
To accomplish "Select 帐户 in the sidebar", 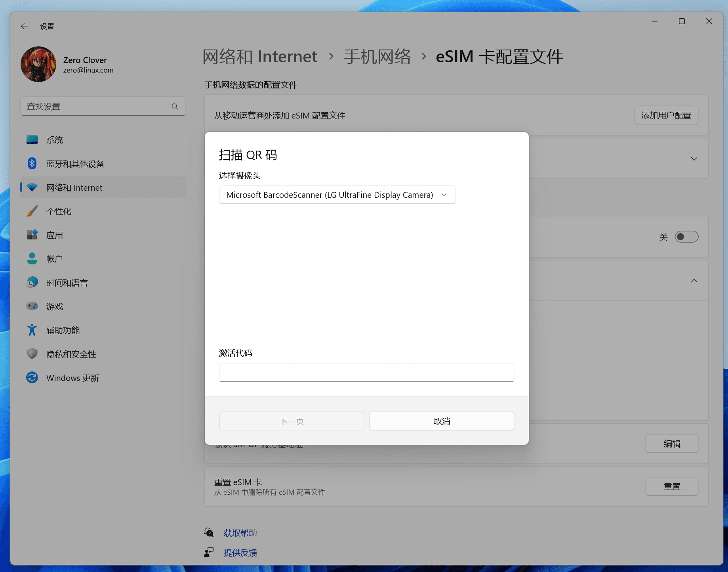I will pyautogui.click(x=103, y=259).
